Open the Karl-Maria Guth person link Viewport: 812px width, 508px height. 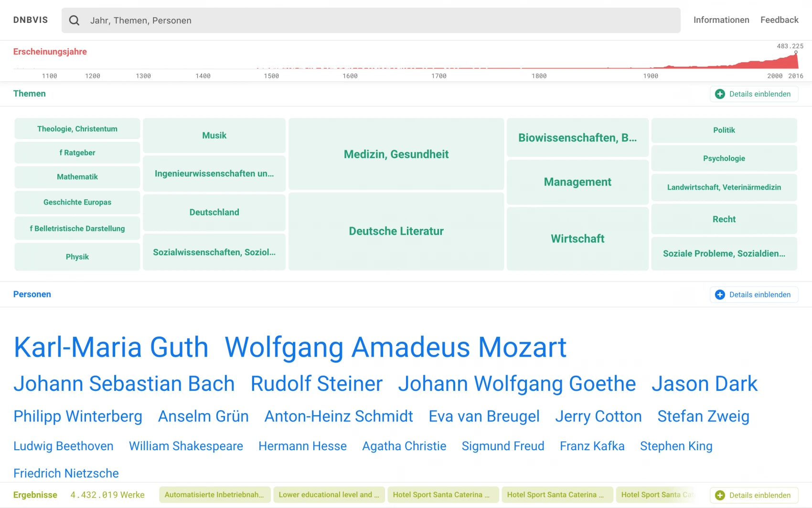111,347
